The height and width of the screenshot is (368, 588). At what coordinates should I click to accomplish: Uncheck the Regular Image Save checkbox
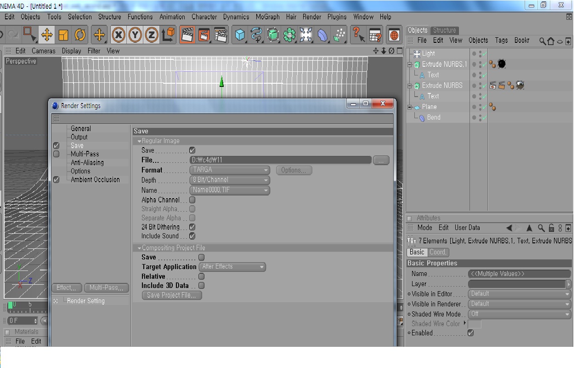pos(192,150)
